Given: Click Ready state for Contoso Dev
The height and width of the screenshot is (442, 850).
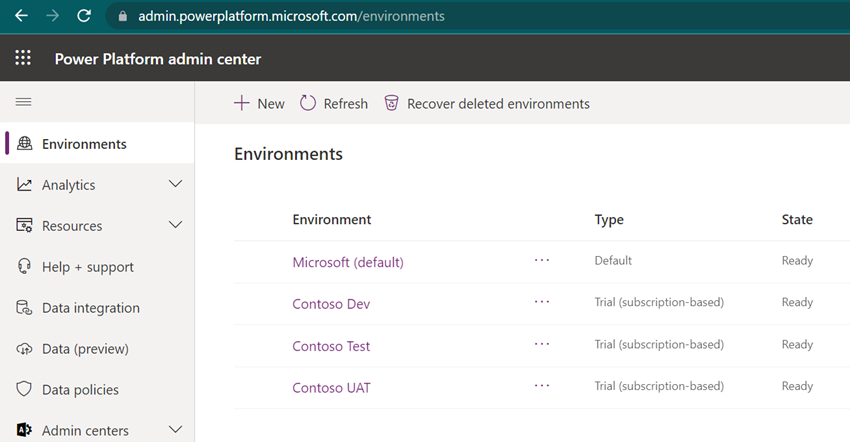Looking at the screenshot, I should pyautogui.click(x=797, y=303).
